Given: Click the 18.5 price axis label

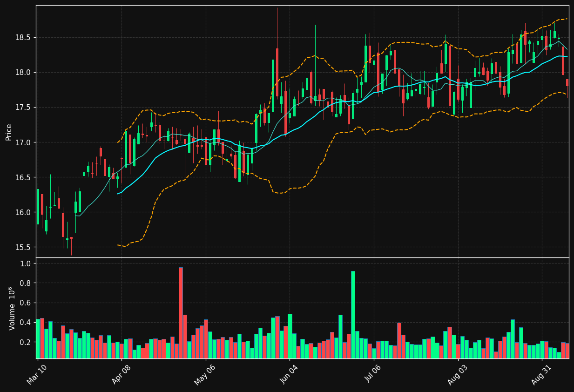Looking at the screenshot, I should 23,38.
